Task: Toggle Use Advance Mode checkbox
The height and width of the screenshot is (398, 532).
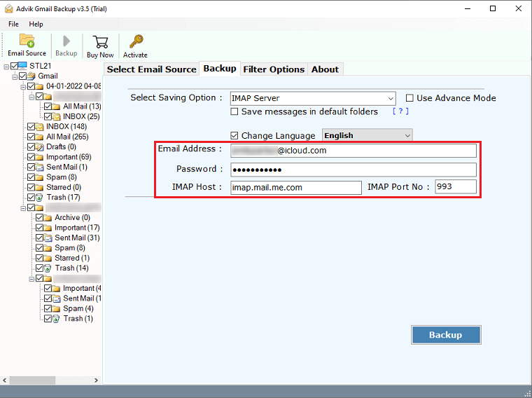Action: pyautogui.click(x=410, y=98)
